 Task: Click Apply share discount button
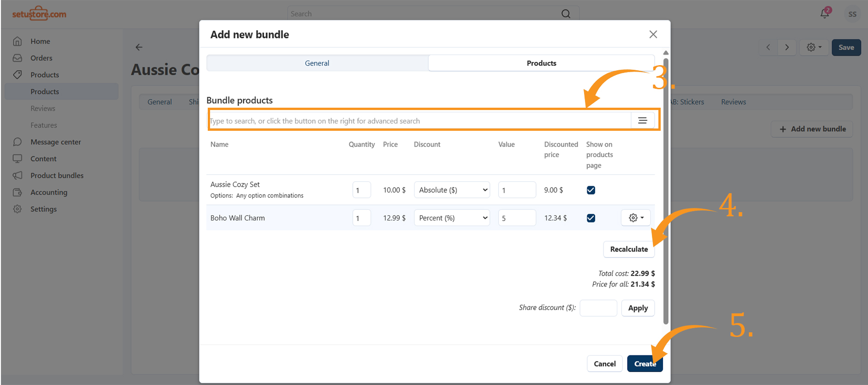click(638, 308)
